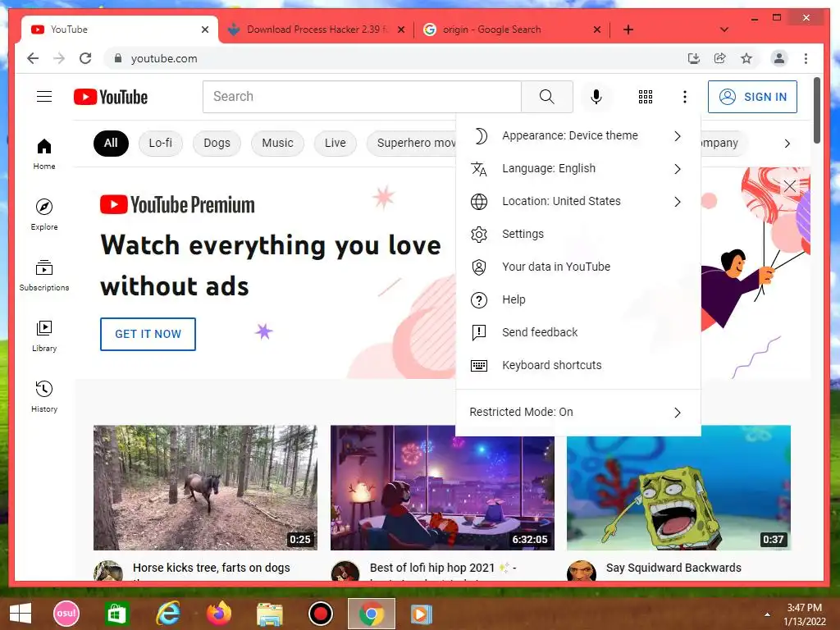Dismiss the YouTube Premium banner
Screen dimensions: 840x630
790,186
